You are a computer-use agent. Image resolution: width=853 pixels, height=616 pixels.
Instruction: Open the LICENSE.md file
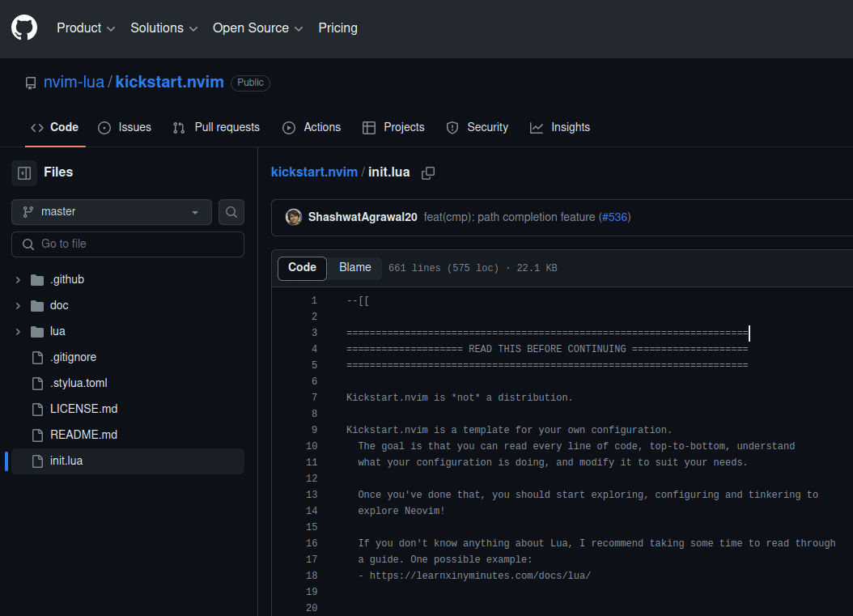[83, 409]
